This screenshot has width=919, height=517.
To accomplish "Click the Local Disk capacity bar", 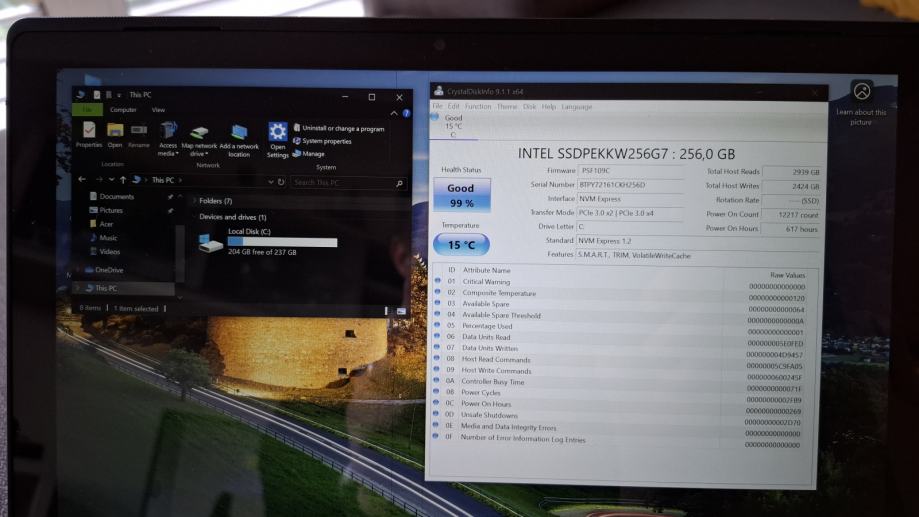I will pyautogui.click(x=282, y=242).
